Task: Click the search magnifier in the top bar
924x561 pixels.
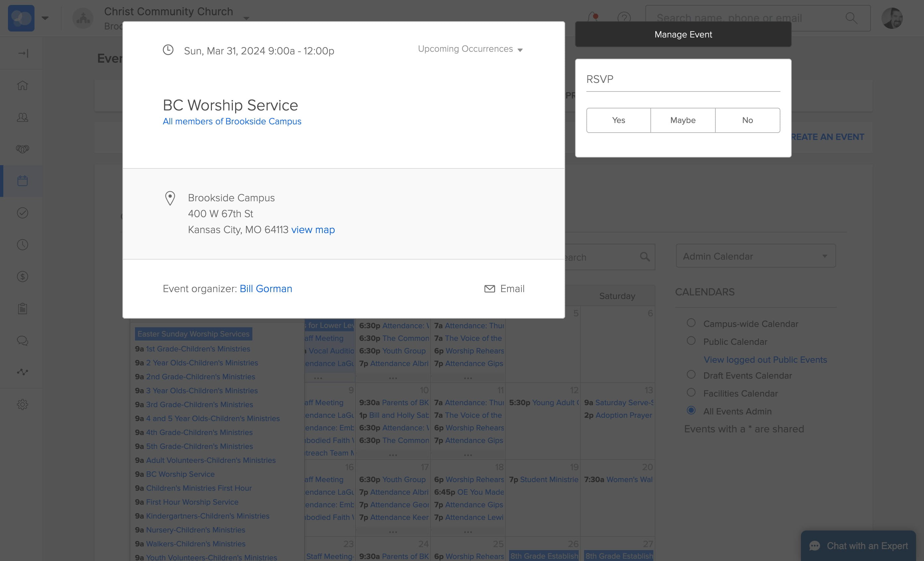Action: (851, 18)
